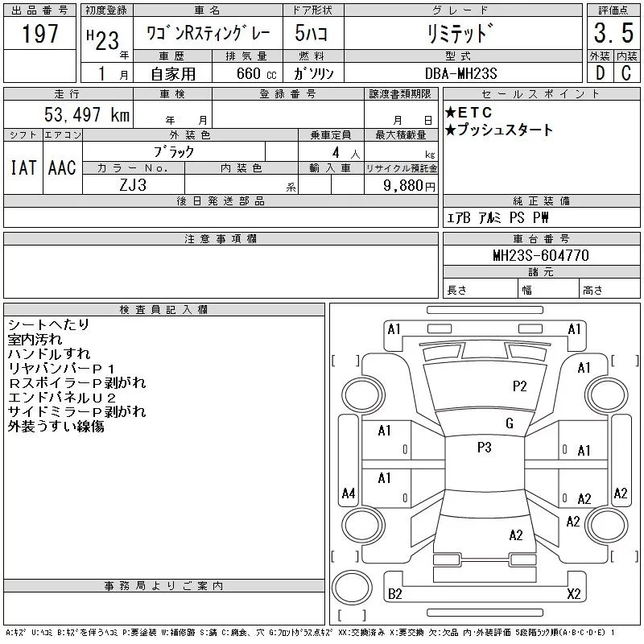Click inspector note 室内汚れ

[35, 339]
